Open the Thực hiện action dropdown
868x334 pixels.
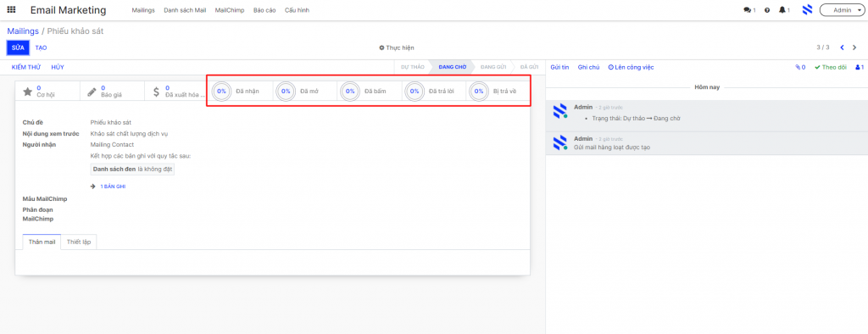[x=397, y=47]
